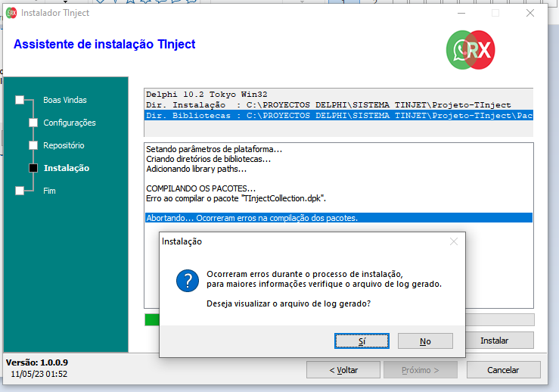Click the white box next to Boas Vindas
This screenshot has height=392, width=559.
[20, 100]
